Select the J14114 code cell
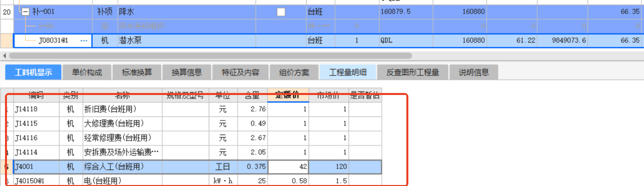This screenshot has width=644, height=186. [x=36, y=152]
